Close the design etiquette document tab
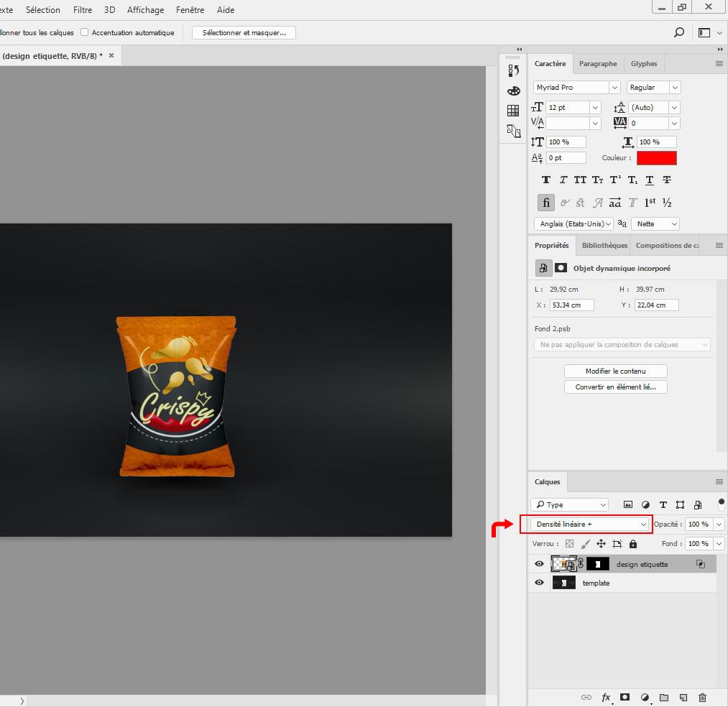Viewport: 728px width, 707px height. click(111, 55)
